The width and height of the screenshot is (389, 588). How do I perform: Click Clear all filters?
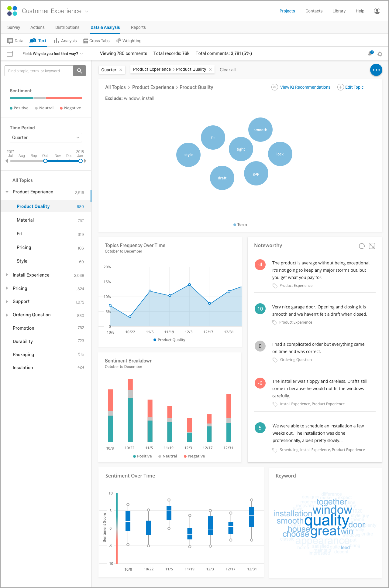(x=228, y=70)
